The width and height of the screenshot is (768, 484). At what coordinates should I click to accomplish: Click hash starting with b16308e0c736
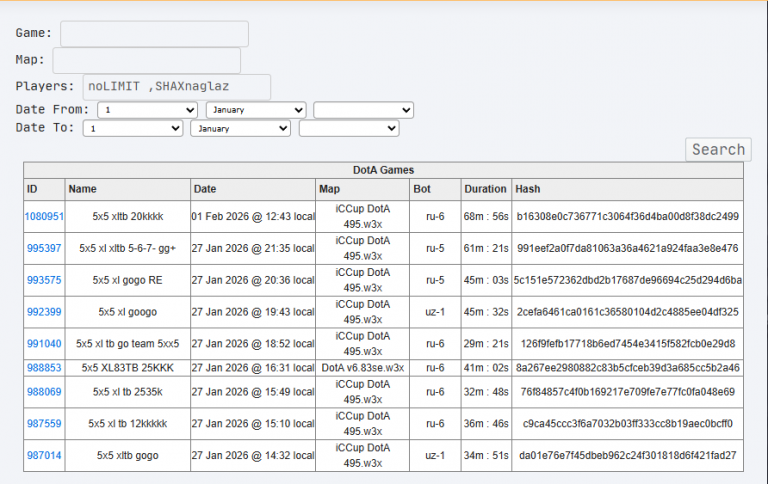click(x=627, y=217)
